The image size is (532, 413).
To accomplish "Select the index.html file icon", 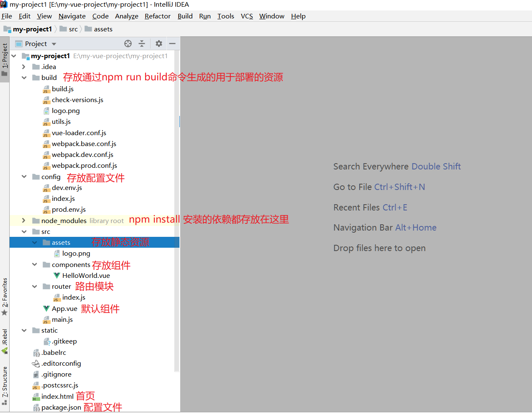I will point(36,397).
